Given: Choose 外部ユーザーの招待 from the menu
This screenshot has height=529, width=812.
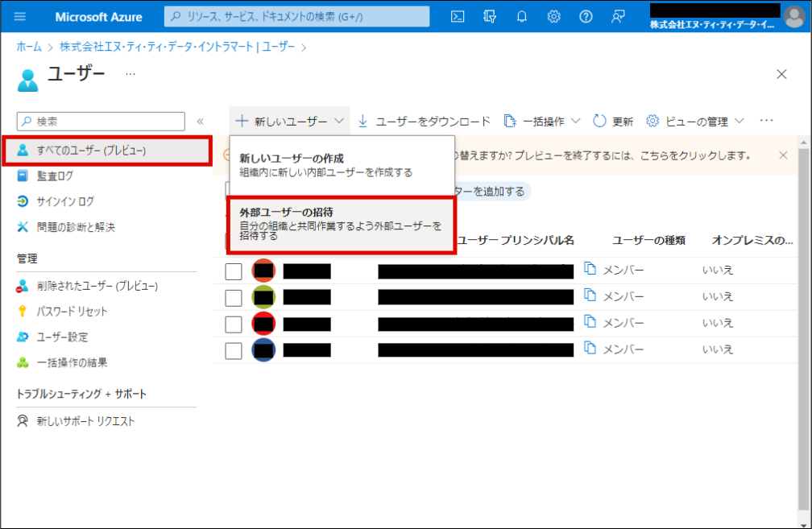Looking at the screenshot, I should (342, 223).
